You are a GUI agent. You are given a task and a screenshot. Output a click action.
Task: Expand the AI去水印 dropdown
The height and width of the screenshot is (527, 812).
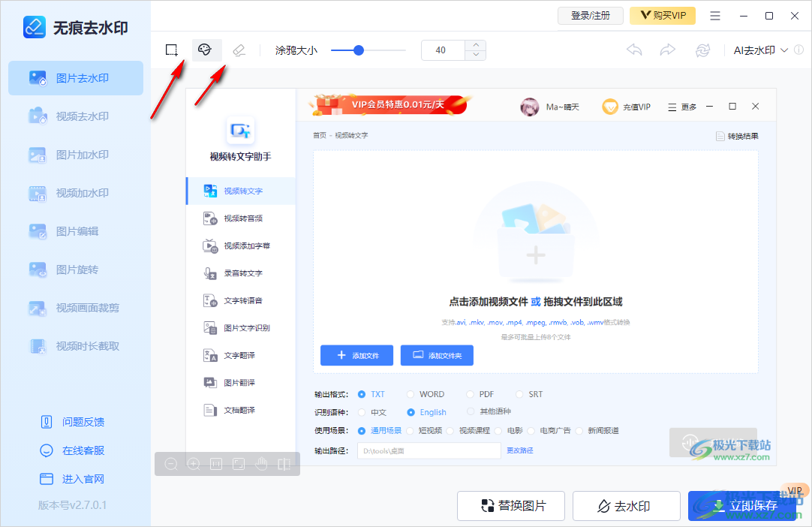(x=784, y=50)
